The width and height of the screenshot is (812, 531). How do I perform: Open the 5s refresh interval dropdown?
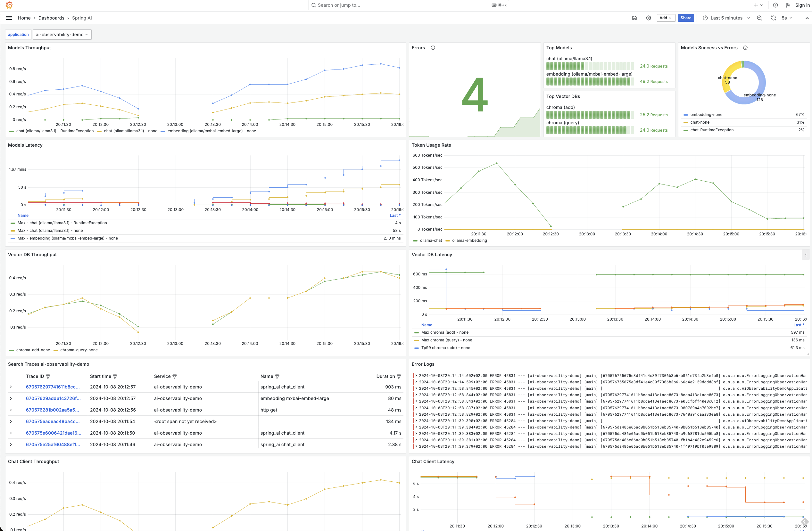(x=786, y=18)
